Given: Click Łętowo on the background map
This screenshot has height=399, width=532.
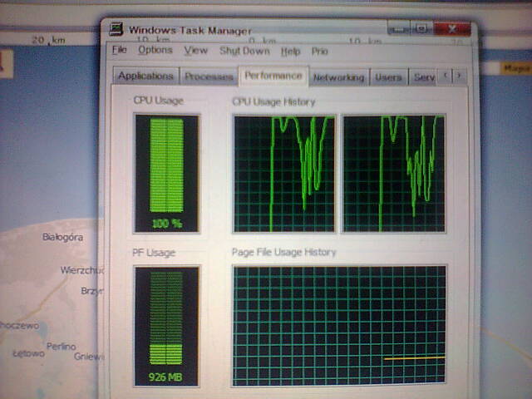Looking at the screenshot, I should tap(28, 353).
